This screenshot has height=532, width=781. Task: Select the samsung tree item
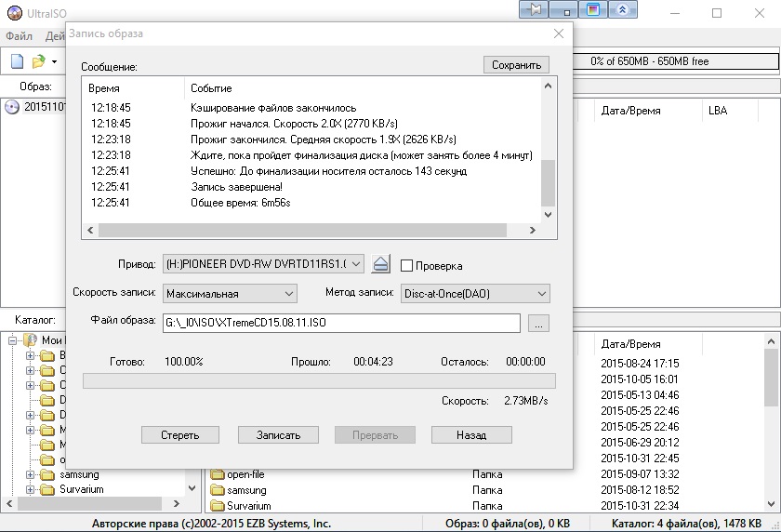79,474
